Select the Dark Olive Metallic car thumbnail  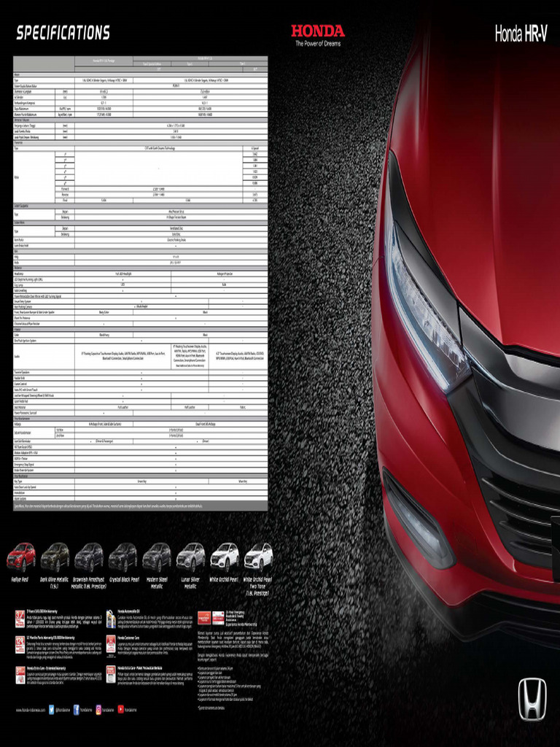coord(55,557)
